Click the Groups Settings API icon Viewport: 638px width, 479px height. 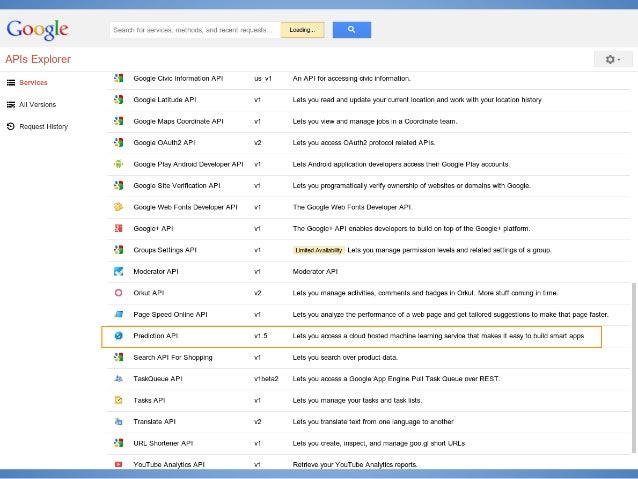[x=118, y=250]
